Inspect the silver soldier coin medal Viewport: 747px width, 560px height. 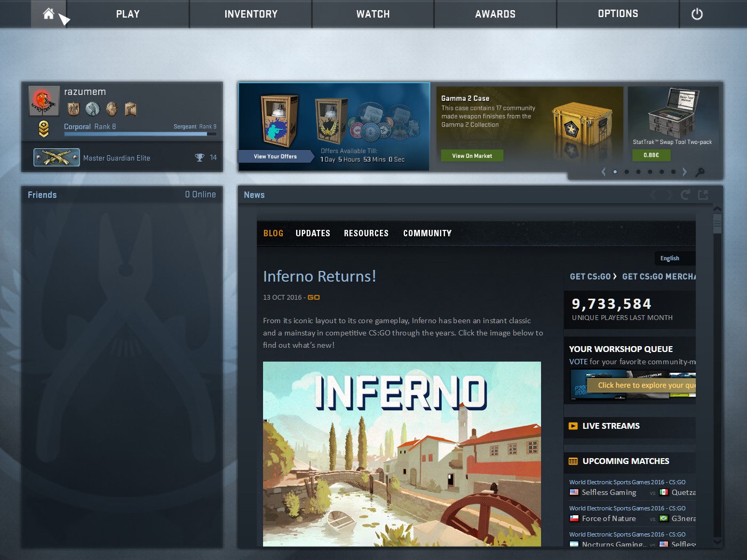(93, 109)
